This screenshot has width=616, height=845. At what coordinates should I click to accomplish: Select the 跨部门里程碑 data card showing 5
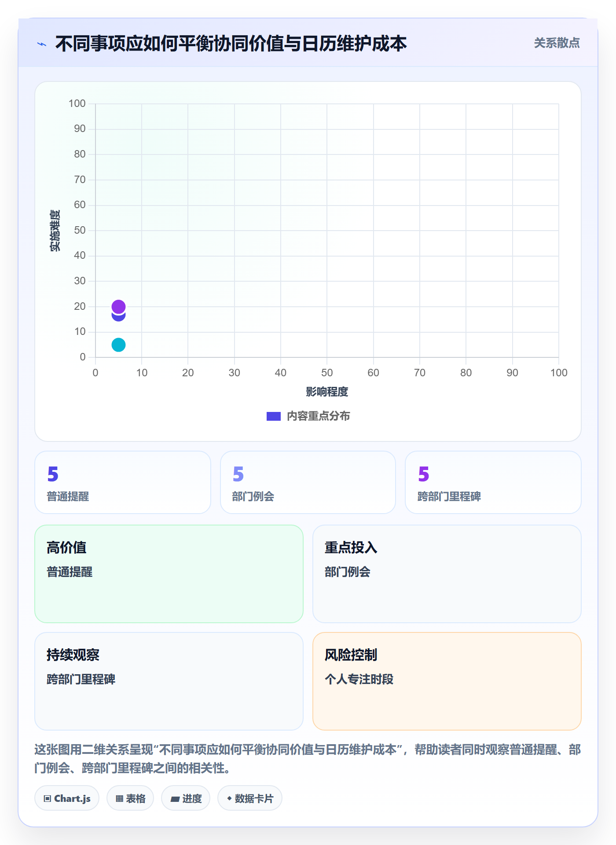(x=493, y=482)
